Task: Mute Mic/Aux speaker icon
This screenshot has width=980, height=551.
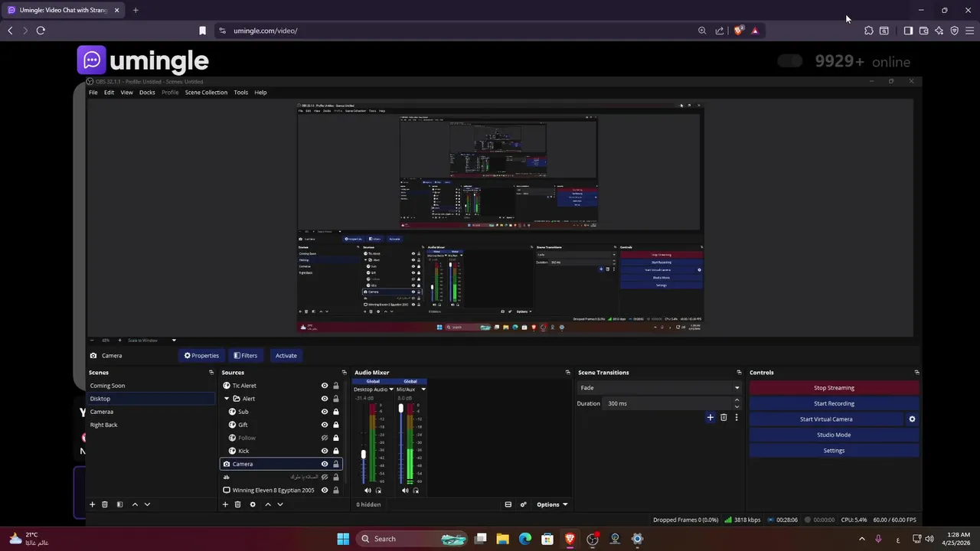Action: 405,491
